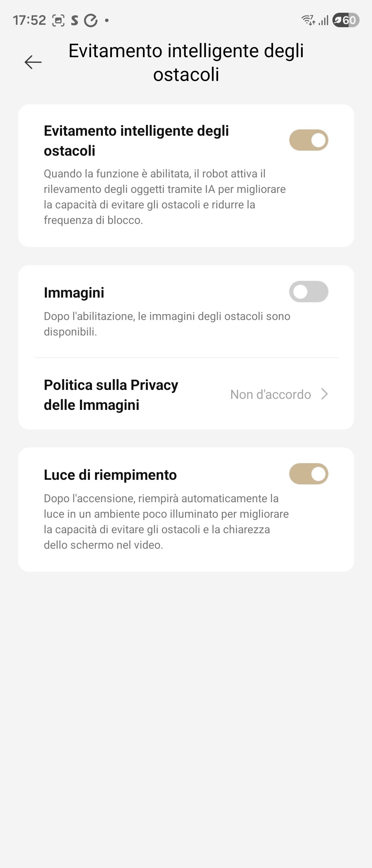
Task: Tap the Luce di riempimento description text
Action: pyautogui.click(x=166, y=521)
